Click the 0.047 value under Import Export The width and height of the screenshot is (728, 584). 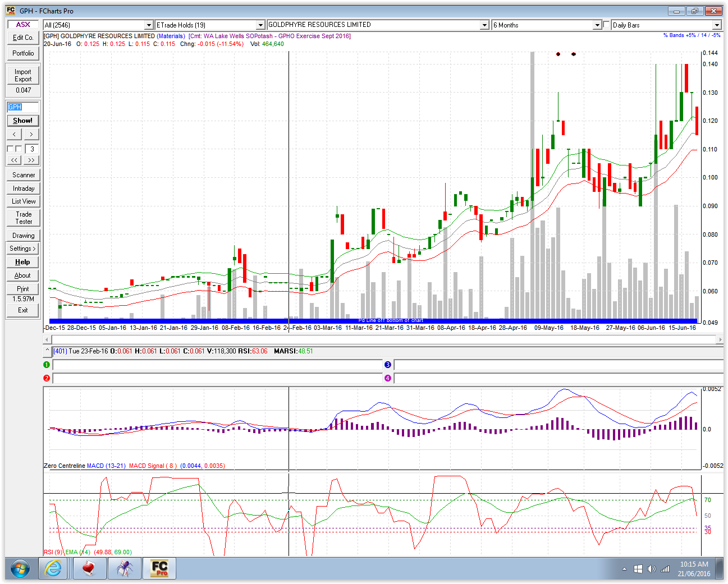coord(23,90)
